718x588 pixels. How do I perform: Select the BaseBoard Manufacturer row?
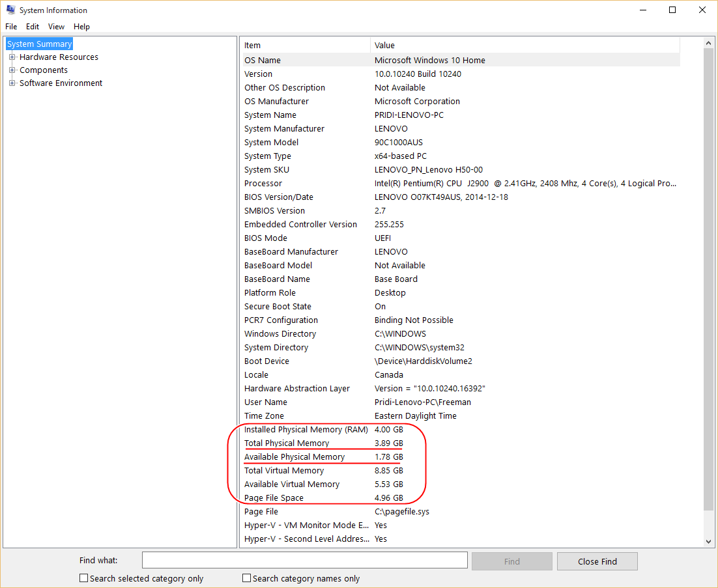461,251
